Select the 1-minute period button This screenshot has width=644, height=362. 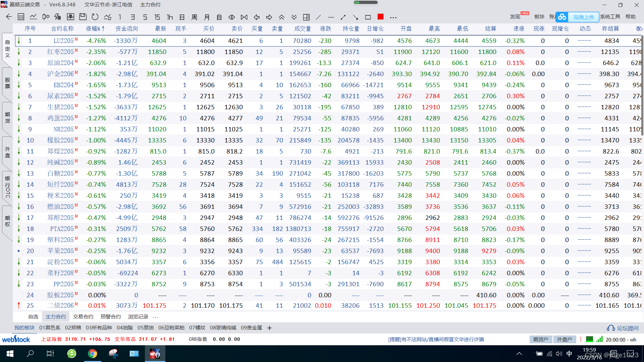coord(120,17)
